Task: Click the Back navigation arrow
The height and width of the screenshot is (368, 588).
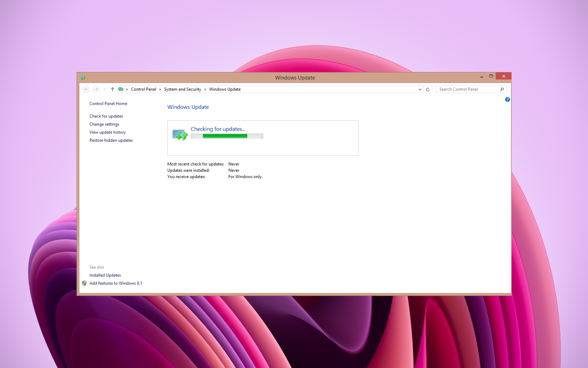Action: (x=86, y=89)
